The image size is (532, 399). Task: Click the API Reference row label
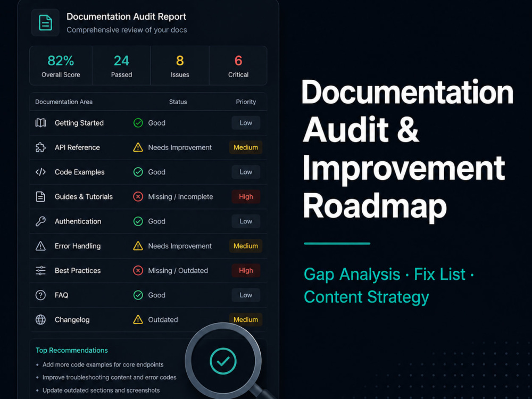(77, 147)
